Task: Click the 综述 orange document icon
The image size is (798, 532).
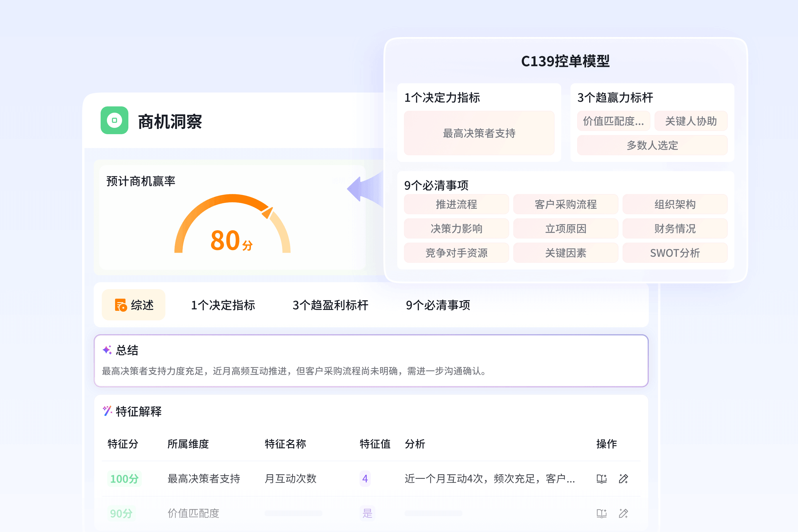Action: 121,305
